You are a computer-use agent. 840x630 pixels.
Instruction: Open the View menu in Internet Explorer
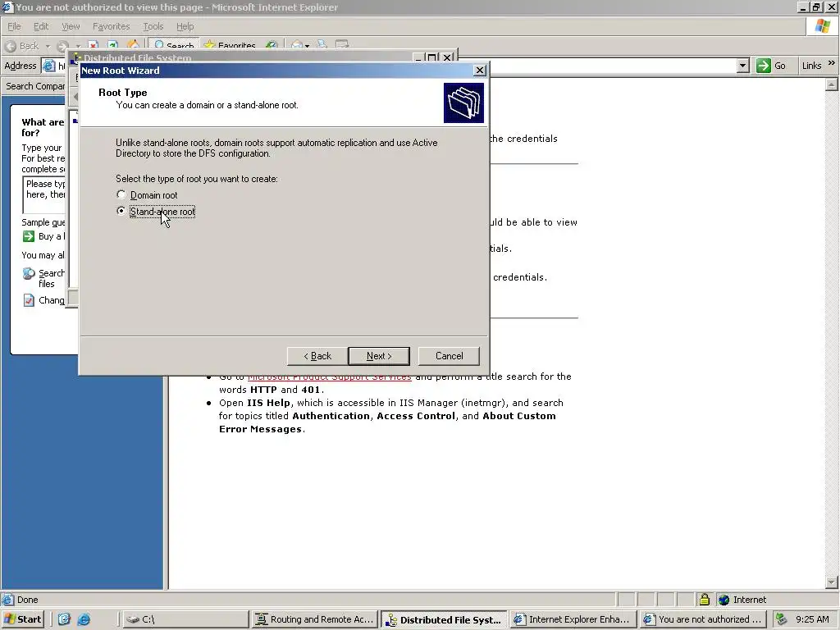pyautogui.click(x=71, y=26)
